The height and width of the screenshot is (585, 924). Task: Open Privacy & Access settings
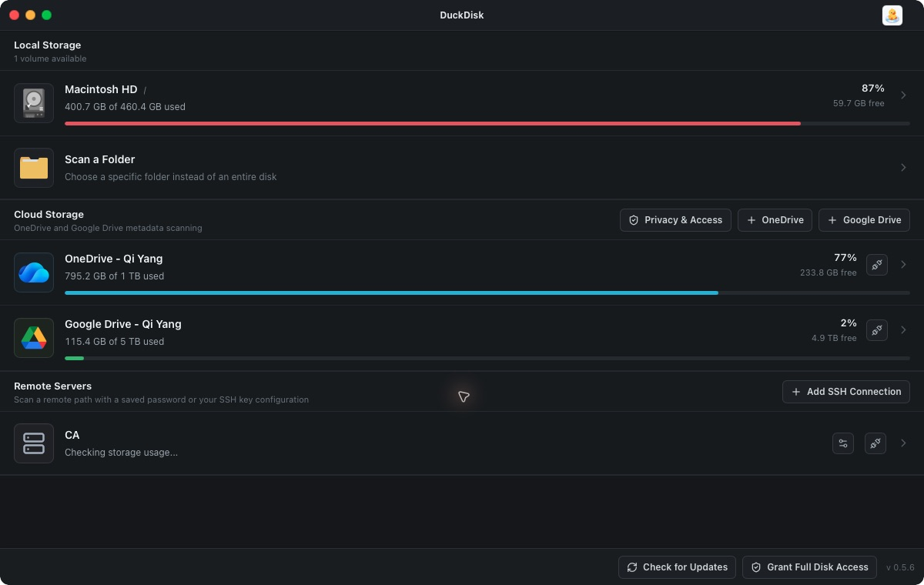click(676, 220)
